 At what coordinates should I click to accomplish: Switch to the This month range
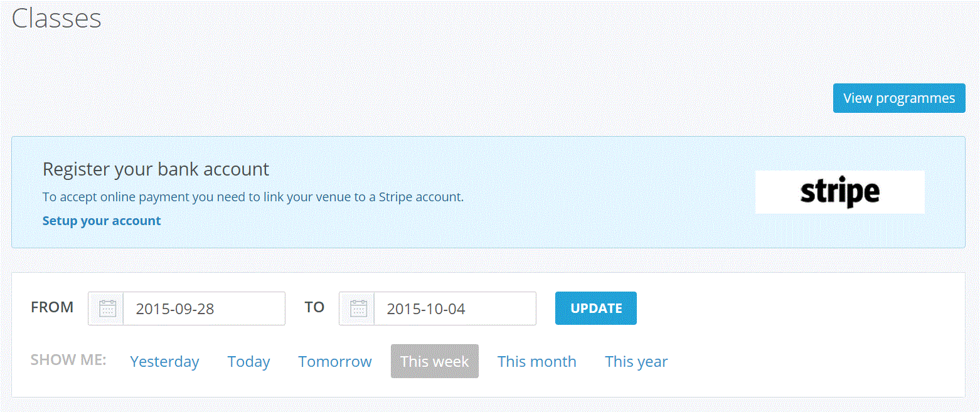536,362
